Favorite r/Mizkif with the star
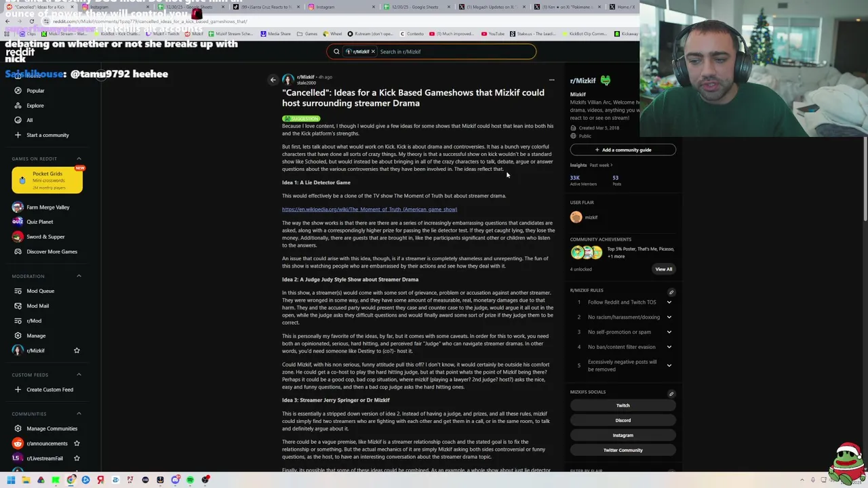The width and height of the screenshot is (868, 488). pos(77,350)
